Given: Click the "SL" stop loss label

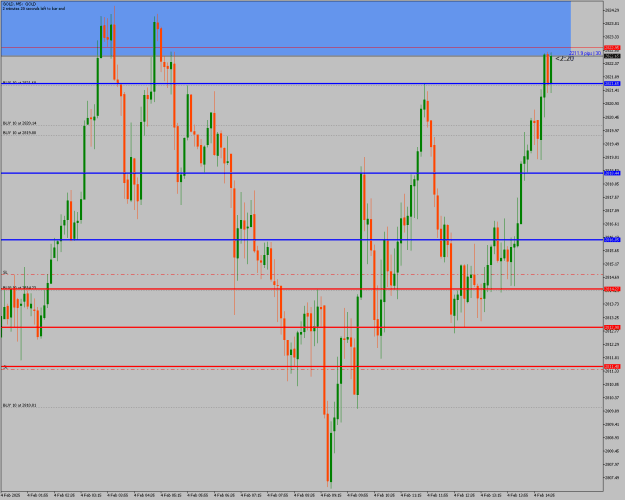Looking at the screenshot, I should pyautogui.click(x=5, y=272).
